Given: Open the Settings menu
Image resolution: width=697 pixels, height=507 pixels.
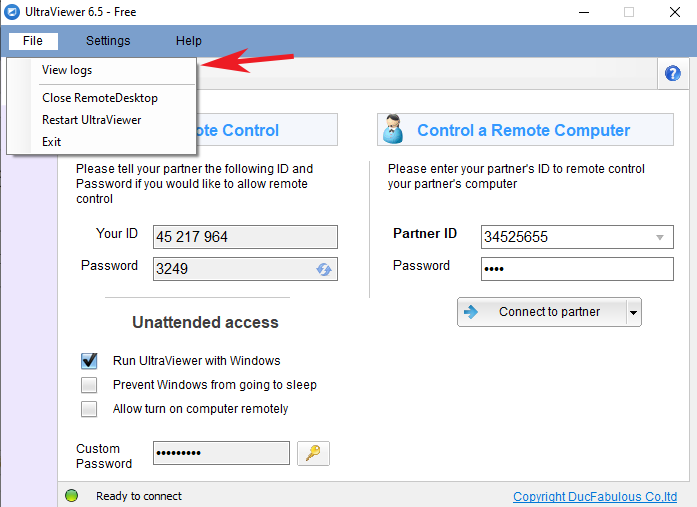Looking at the screenshot, I should tap(108, 41).
